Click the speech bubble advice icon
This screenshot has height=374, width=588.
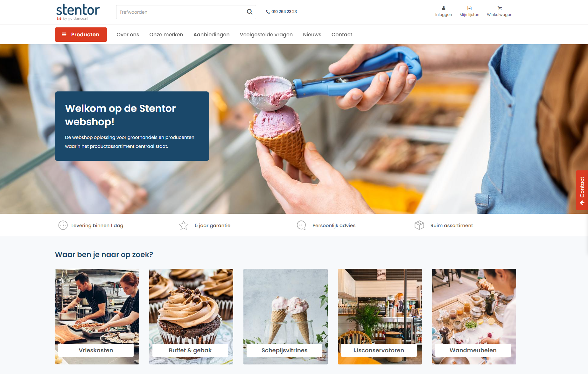[x=301, y=225]
